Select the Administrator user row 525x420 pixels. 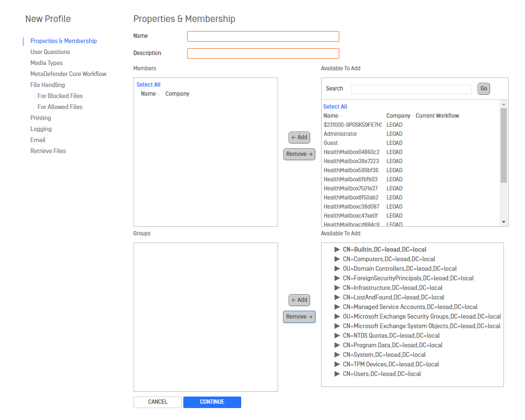click(x=340, y=134)
